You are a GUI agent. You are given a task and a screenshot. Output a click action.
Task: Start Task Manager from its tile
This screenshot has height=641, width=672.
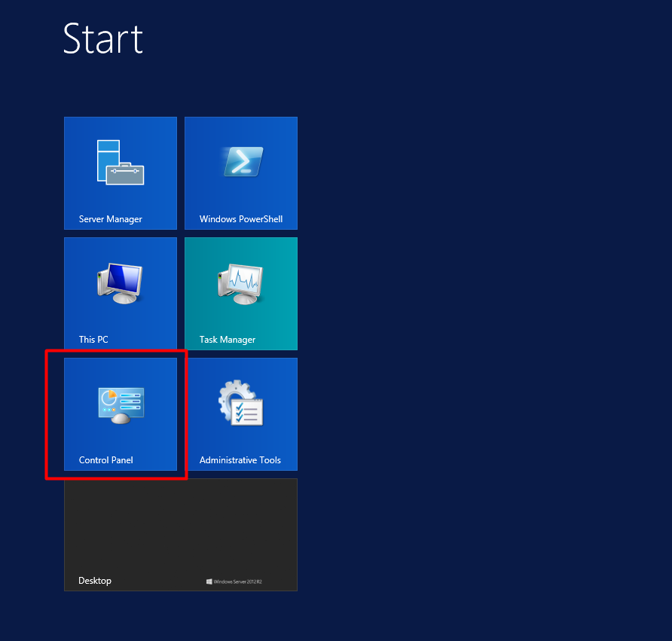click(x=241, y=294)
